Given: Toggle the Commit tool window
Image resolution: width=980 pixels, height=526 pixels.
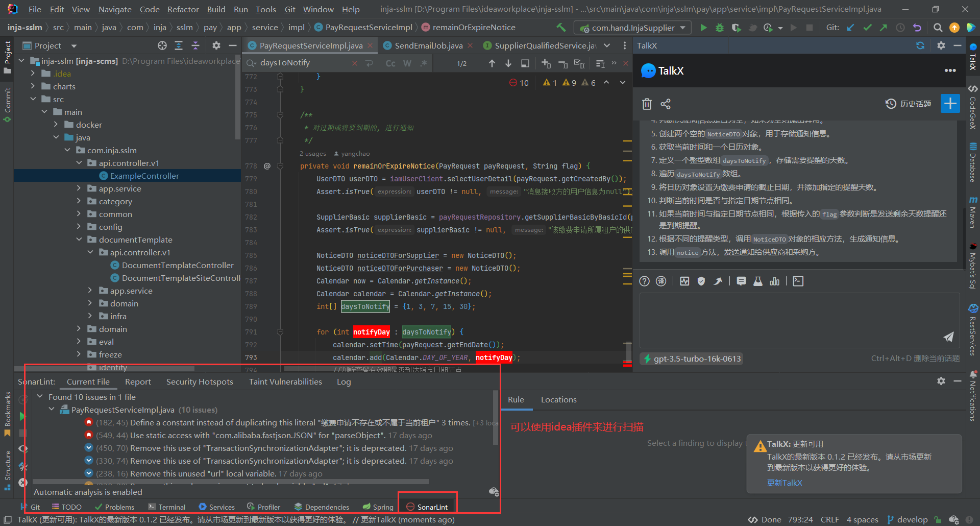Looking at the screenshot, I should 7,105.
